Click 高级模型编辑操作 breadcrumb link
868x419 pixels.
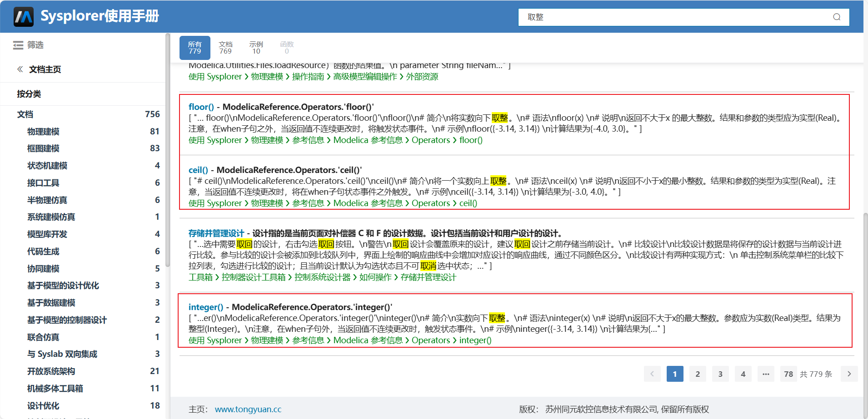[365, 77]
